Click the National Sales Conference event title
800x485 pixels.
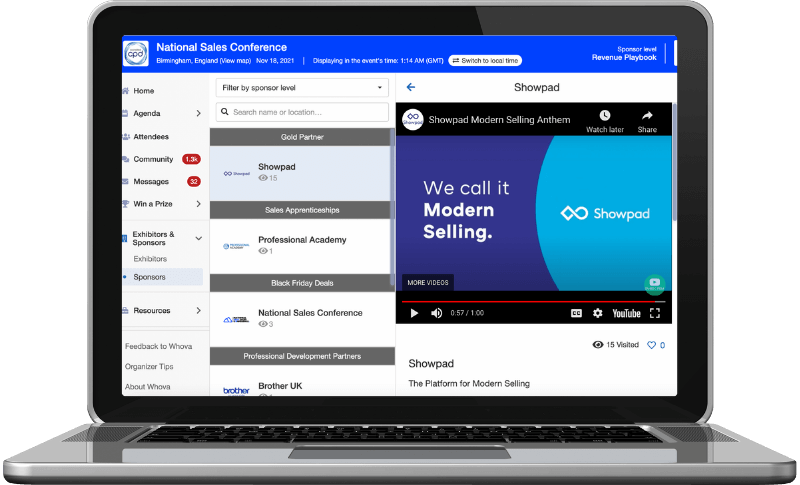pyautogui.click(x=221, y=47)
